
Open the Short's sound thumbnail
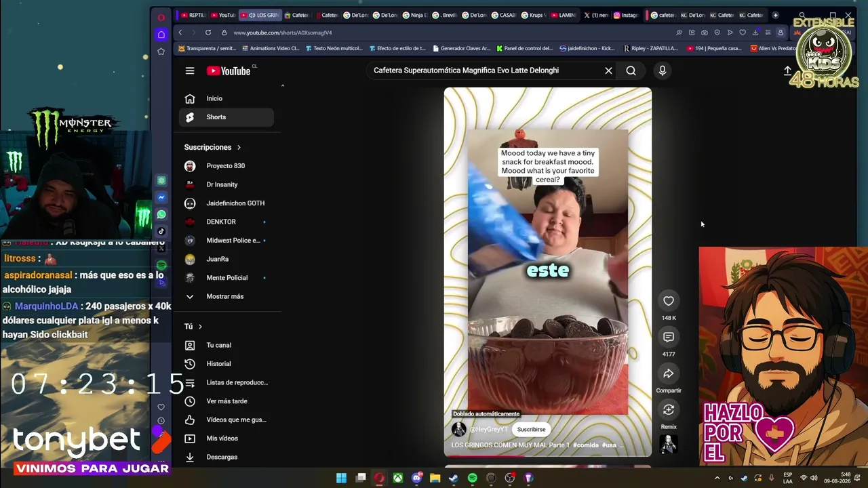click(669, 444)
